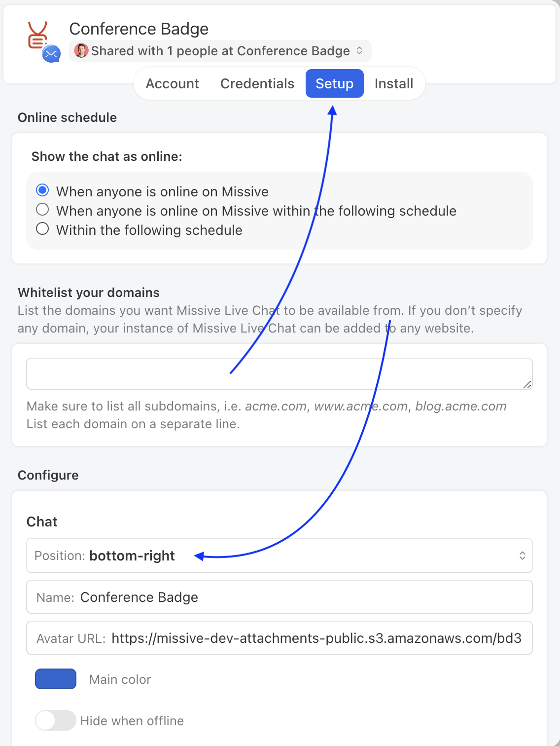560x746 pixels.
Task: Open the Credentials tab
Action: pos(257,83)
